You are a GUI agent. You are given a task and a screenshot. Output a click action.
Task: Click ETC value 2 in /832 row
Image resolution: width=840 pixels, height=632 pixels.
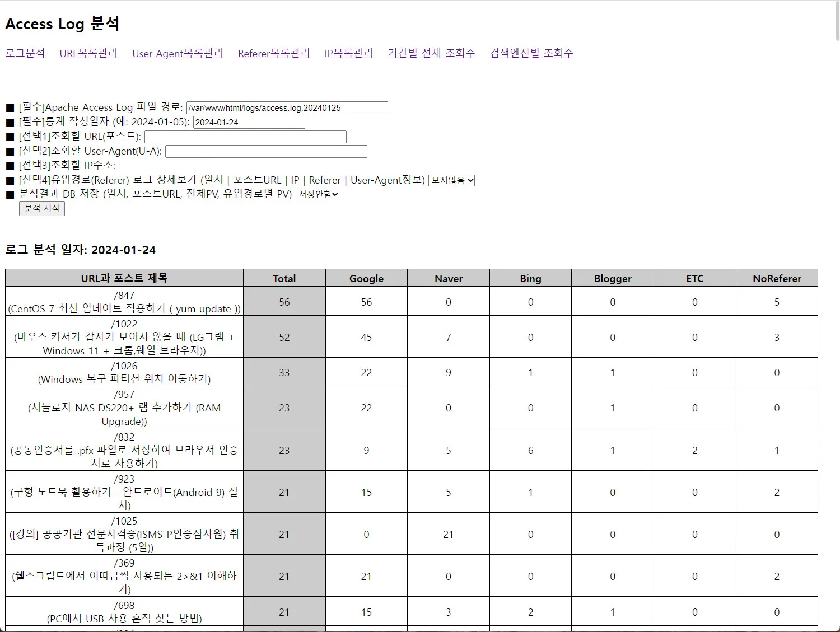[x=694, y=450]
